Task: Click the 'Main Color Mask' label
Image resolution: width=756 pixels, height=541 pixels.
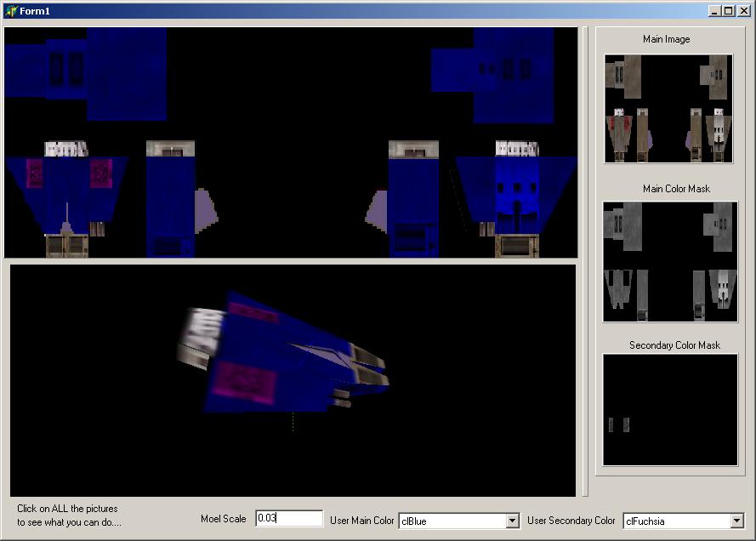Action: (676, 189)
